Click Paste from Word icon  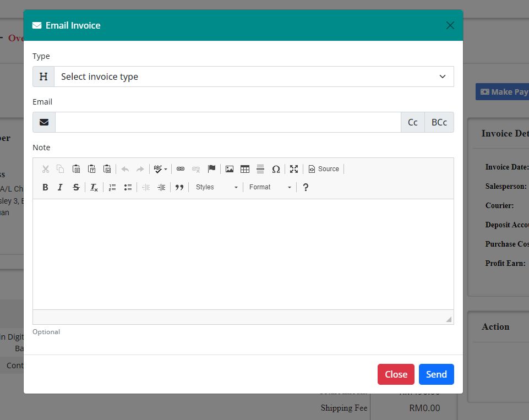(x=107, y=169)
